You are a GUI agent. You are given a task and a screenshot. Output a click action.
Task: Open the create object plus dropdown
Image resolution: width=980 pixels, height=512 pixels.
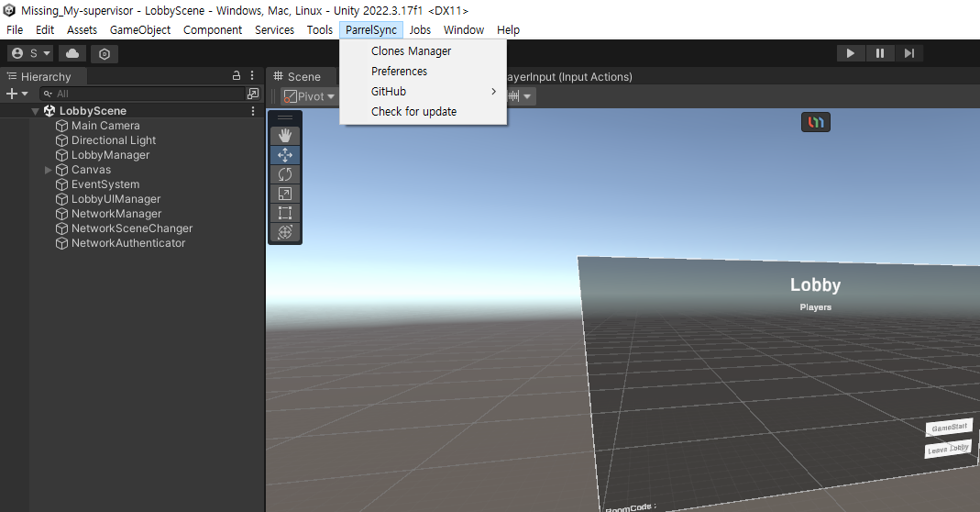pyautogui.click(x=17, y=94)
